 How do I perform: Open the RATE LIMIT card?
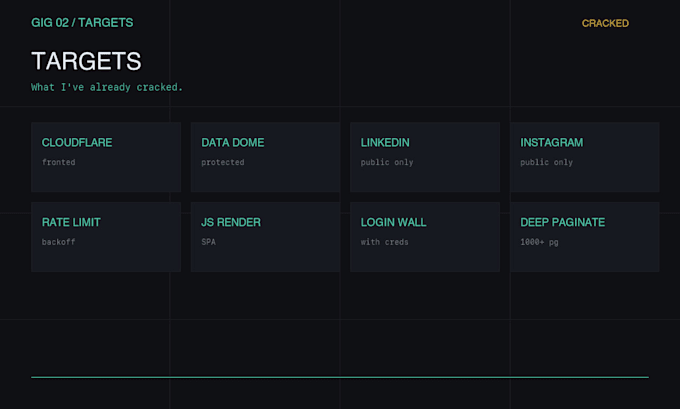(106, 237)
